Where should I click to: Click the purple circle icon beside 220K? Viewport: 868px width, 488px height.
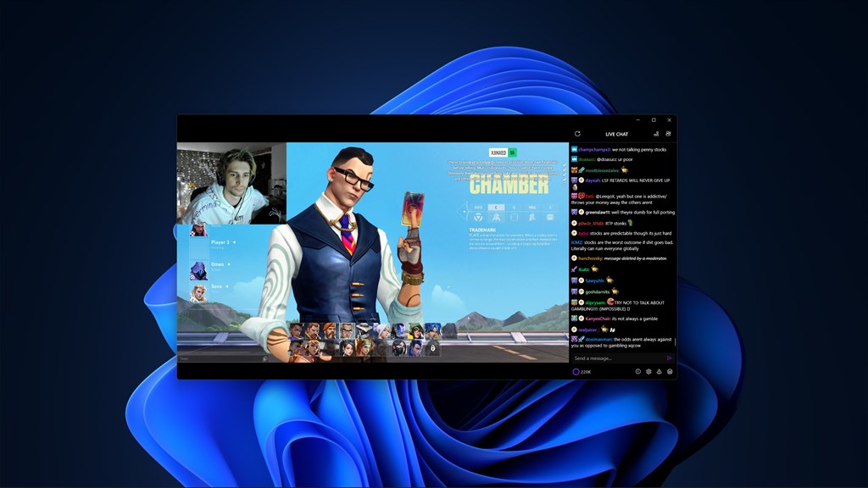click(x=576, y=372)
